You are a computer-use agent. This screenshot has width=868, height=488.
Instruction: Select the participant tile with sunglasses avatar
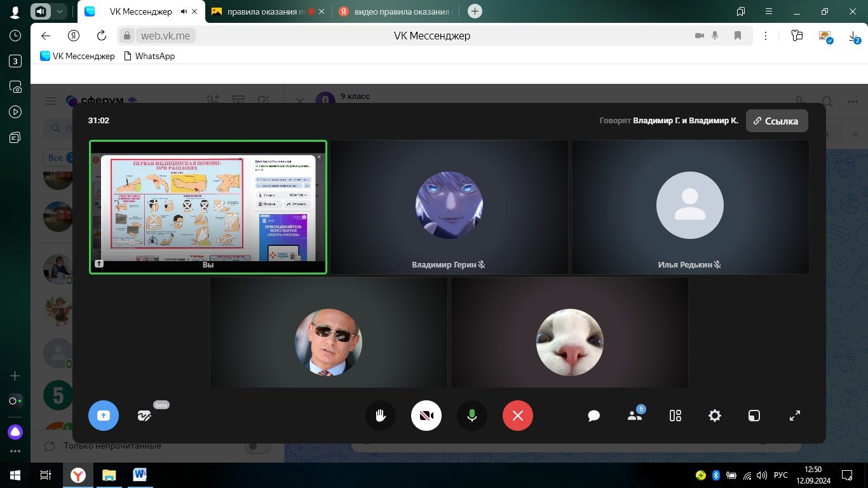(x=329, y=332)
